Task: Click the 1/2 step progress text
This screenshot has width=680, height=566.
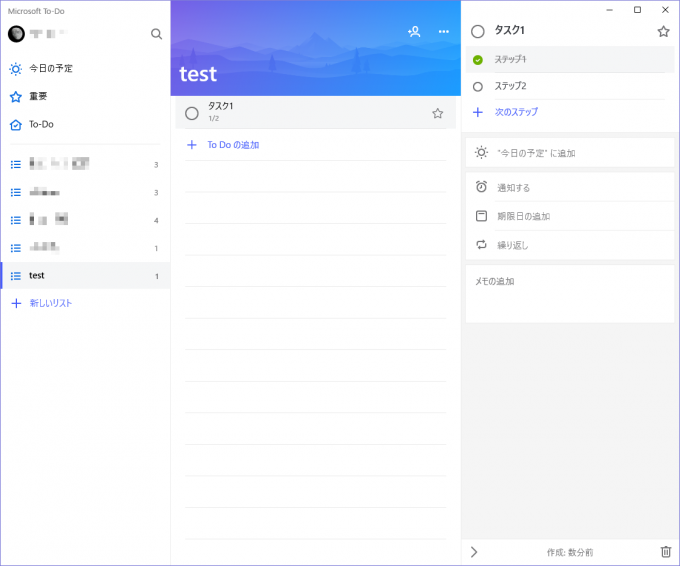Action: pyautogui.click(x=214, y=118)
